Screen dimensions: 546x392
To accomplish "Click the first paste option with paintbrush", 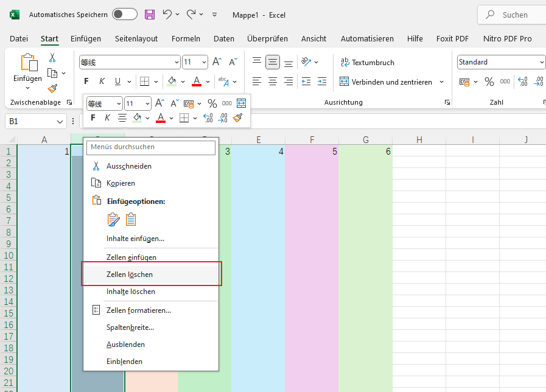I will tap(113, 219).
